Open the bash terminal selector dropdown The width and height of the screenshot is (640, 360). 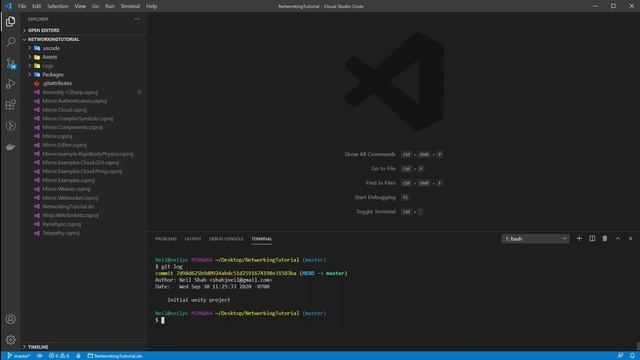click(x=535, y=239)
